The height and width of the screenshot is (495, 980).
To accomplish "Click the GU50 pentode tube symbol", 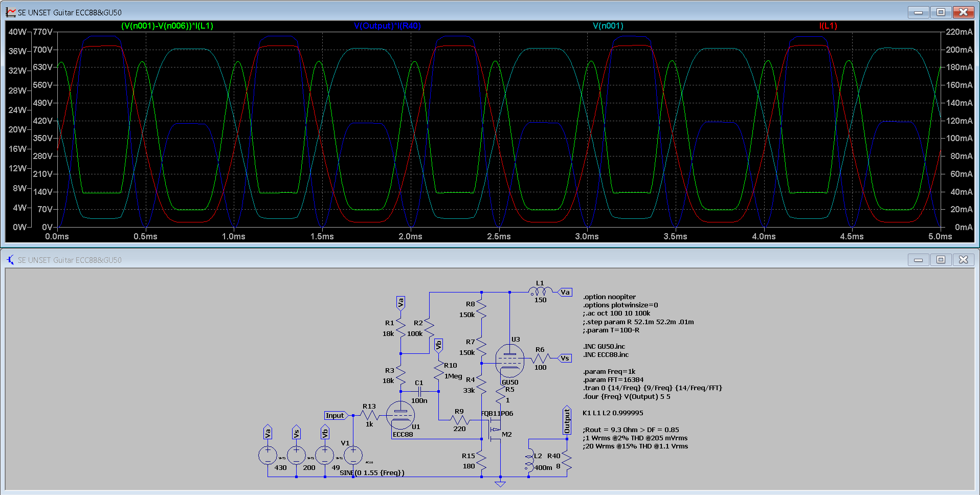I will tap(509, 361).
